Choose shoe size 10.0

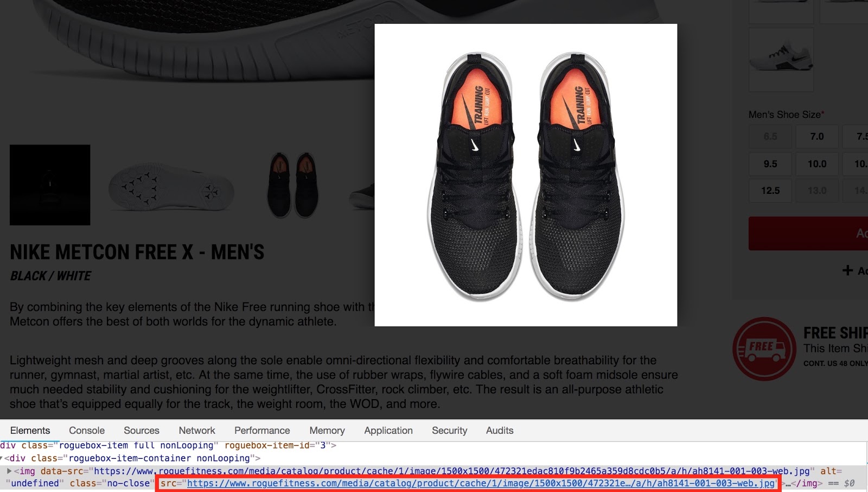point(817,164)
